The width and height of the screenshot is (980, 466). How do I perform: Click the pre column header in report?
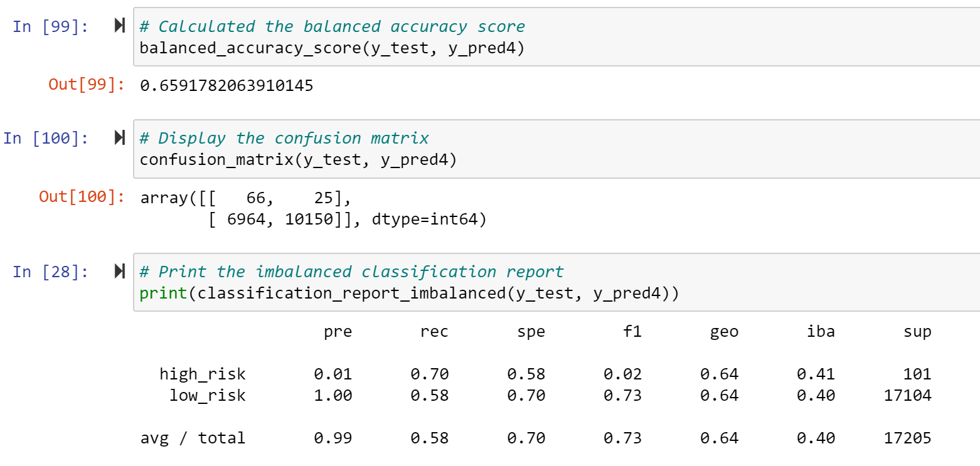pos(339,332)
